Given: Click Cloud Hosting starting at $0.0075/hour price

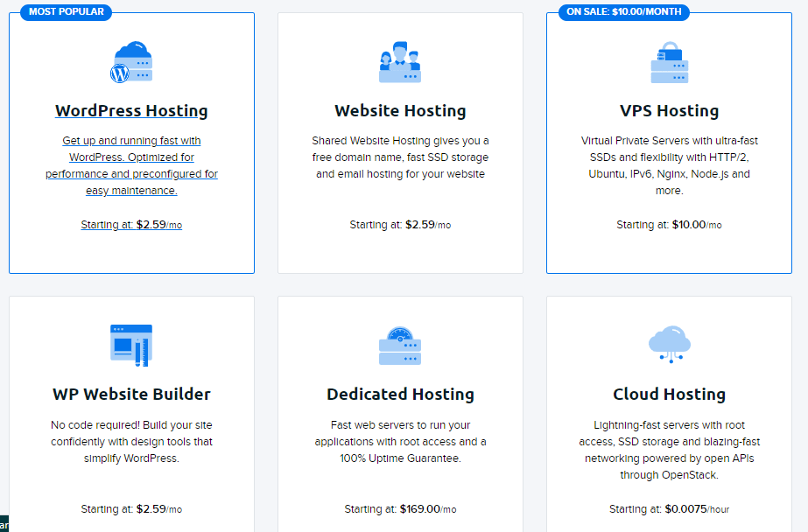Looking at the screenshot, I should pos(669,509).
